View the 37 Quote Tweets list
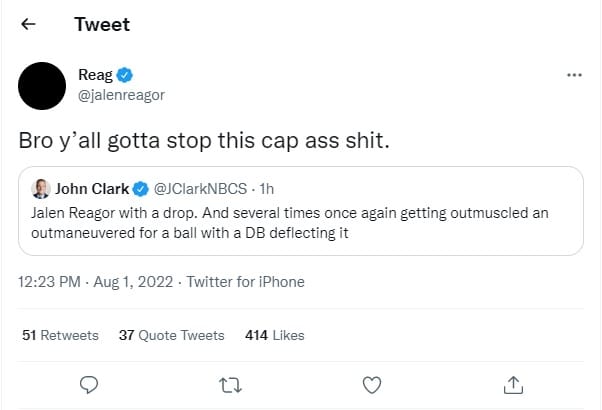 (171, 335)
